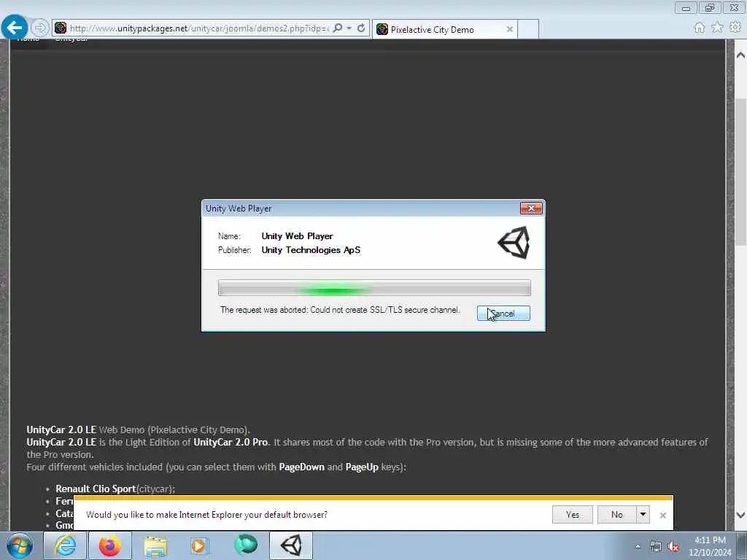The image size is (747, 560).
Task: Open the Windows Start menu
Action: pos(20,545)
